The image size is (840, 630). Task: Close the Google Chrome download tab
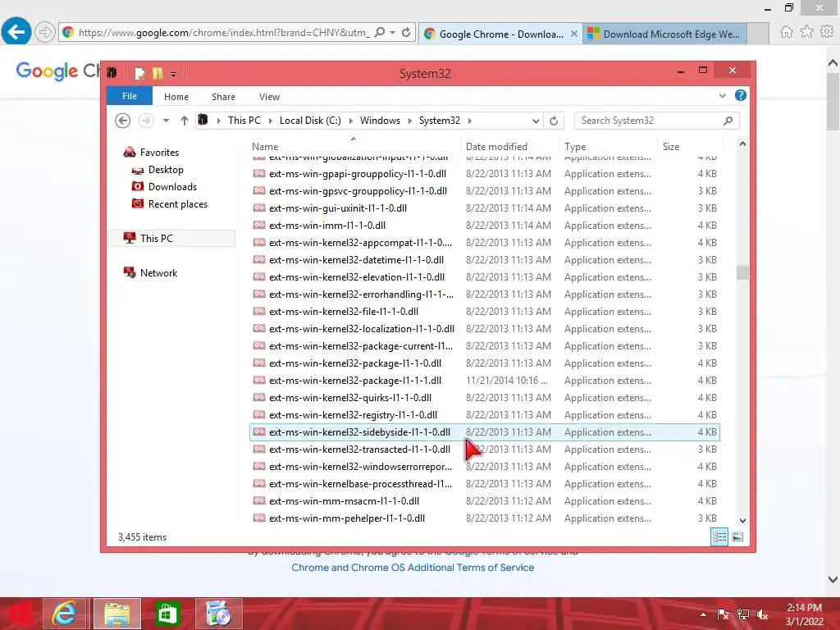click(x=573, y=34)
